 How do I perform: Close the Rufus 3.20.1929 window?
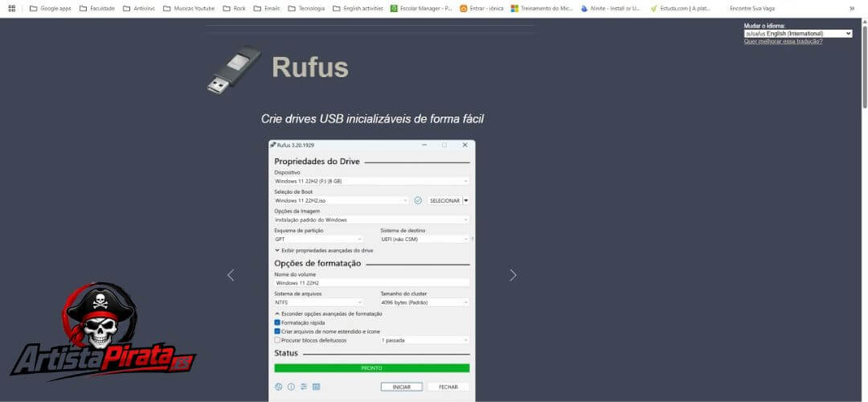(x=465, y=145)
